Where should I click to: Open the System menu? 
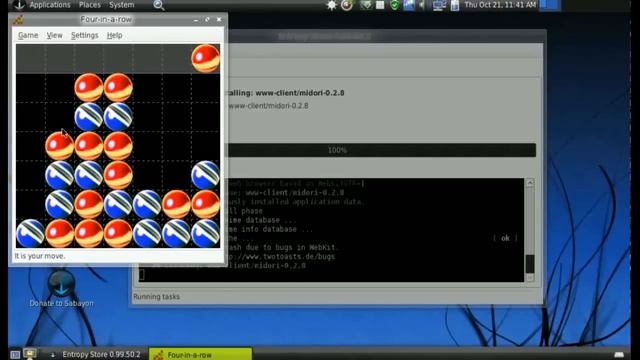pos(122,5)
